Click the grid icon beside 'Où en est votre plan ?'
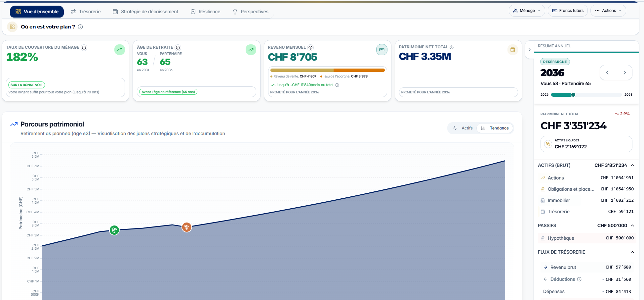 click(x=12, y=27)
